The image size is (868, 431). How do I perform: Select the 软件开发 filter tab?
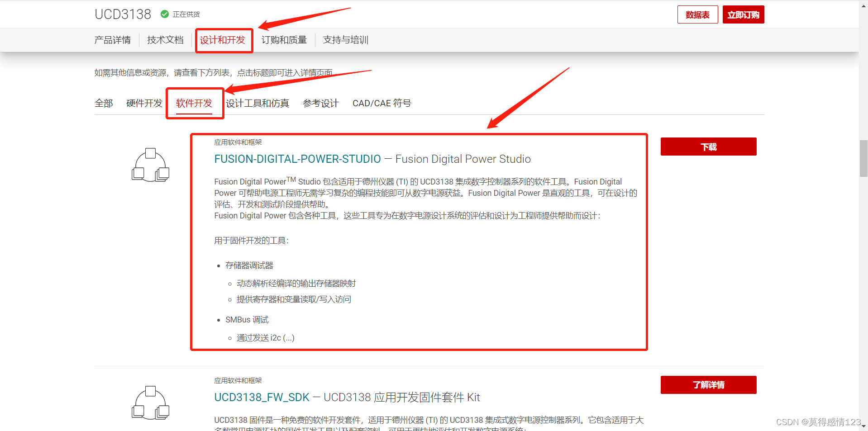pyautogui.click(x=194, y=103)
